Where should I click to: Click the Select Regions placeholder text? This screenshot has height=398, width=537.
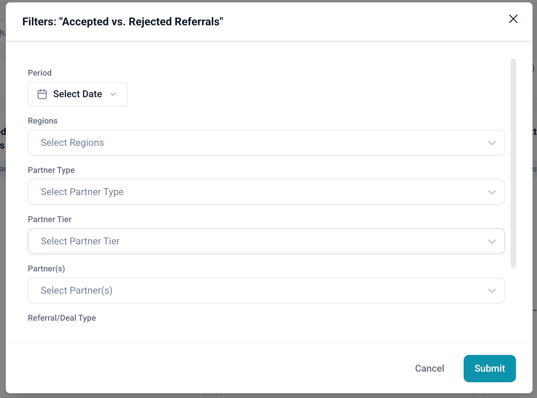click(x=72, y=142)
